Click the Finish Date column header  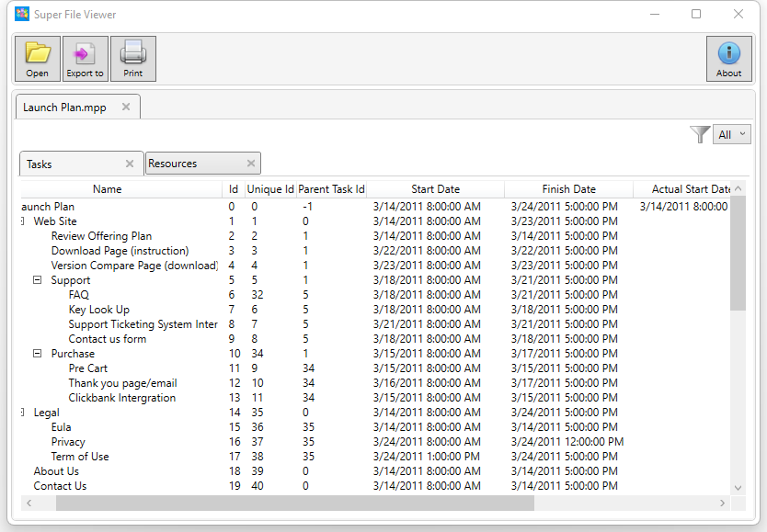coord(569,189)
